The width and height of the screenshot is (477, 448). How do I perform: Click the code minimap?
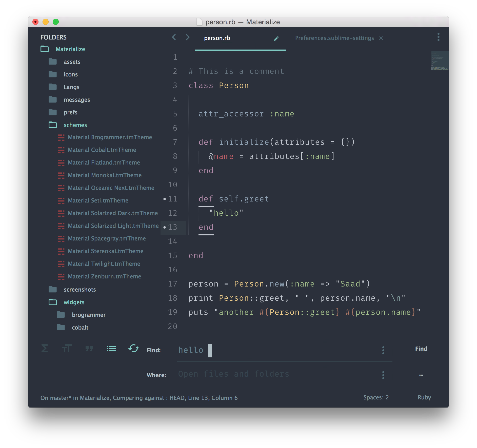coord(440,60)
